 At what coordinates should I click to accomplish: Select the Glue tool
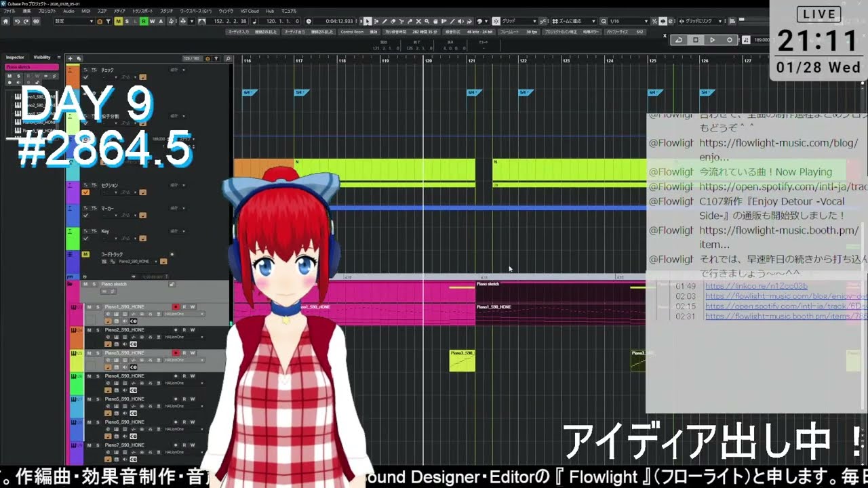click(409, 21)
